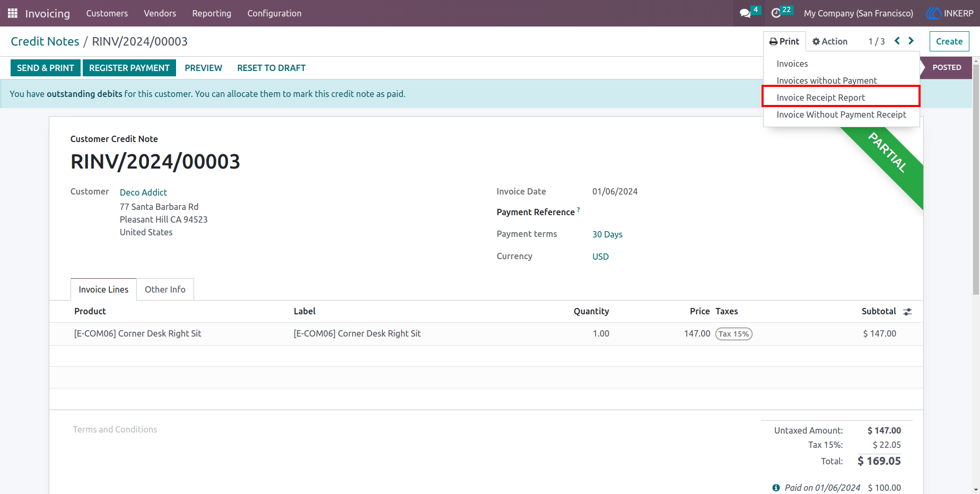This screenshot has height=494, width=980.
Task: Go to previous record arrow
Action: tap(897, 41)
